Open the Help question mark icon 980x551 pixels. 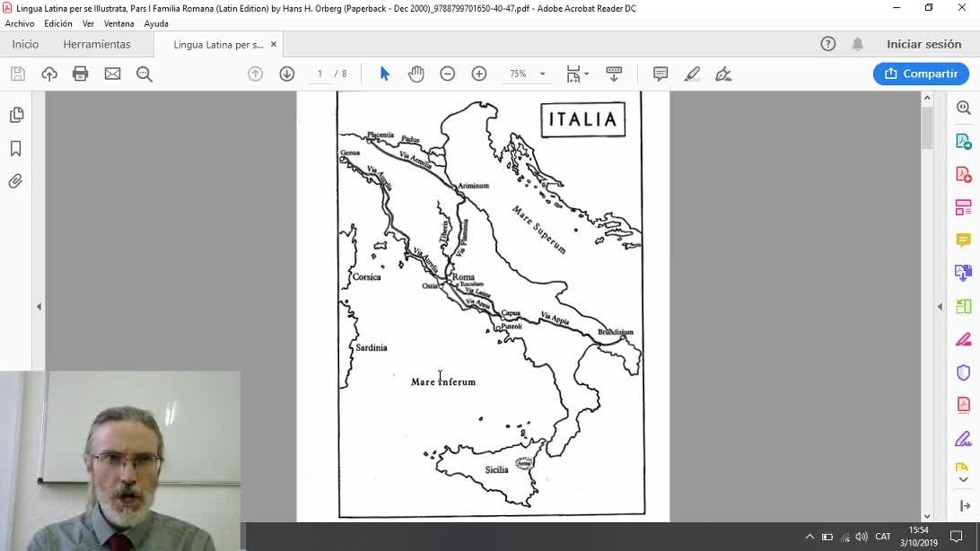[x=828, y=44]
